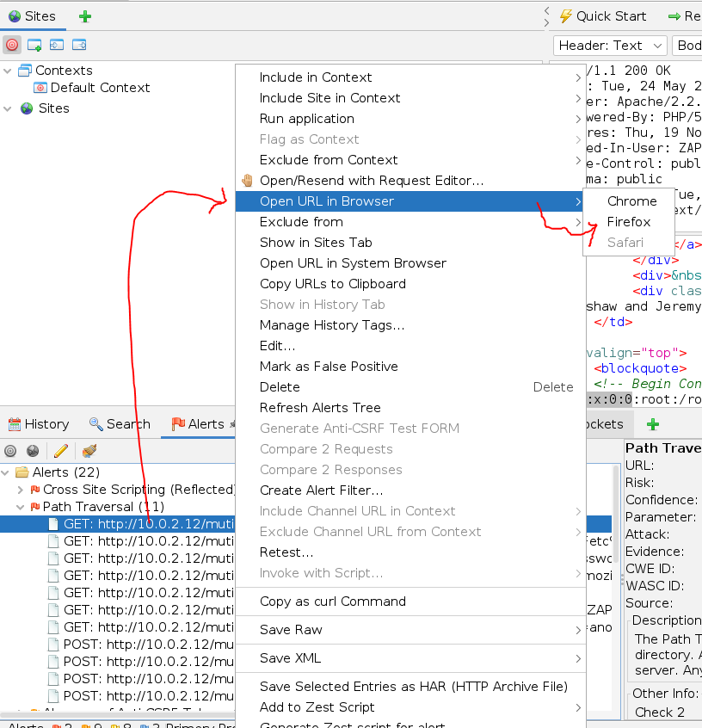Click the globe link icon in the Alerts toolbar
This screenshot has height=728, width=702.
tap(33, 451)
